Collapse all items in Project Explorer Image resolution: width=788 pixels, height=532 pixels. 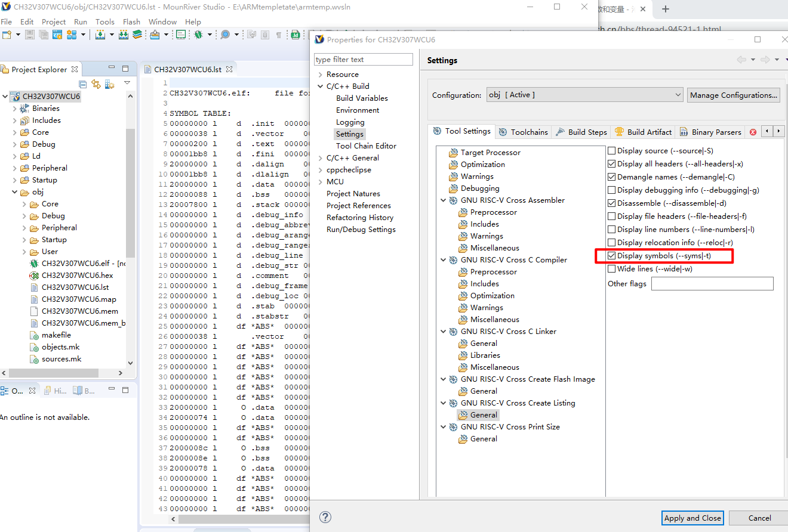click(x=83, y=84)
